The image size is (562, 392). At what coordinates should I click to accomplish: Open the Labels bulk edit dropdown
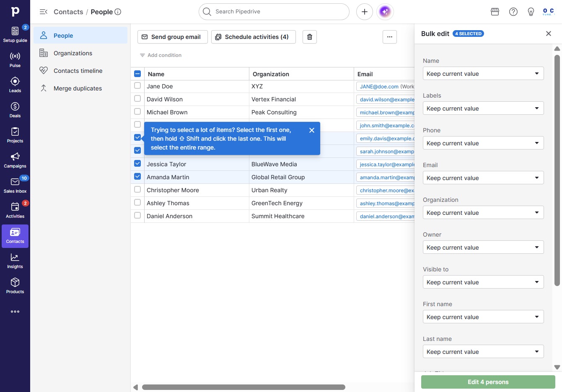point(483,108)
